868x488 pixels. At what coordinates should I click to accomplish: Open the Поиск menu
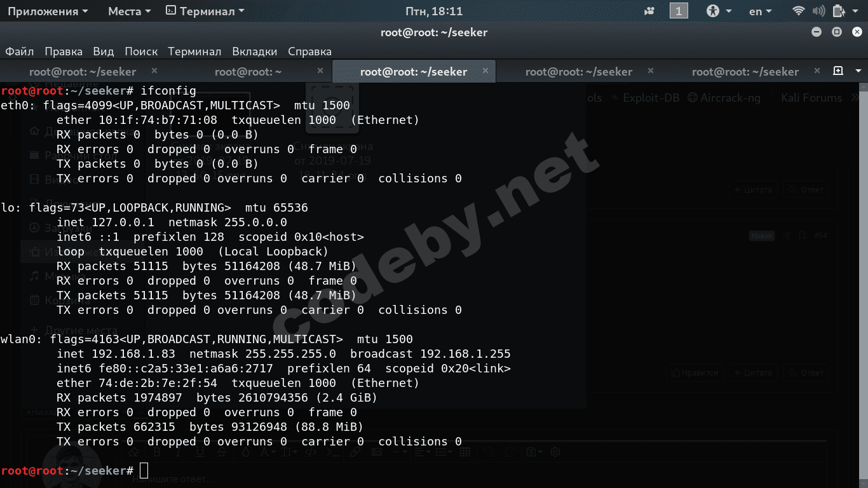click(x=141, y=51)
